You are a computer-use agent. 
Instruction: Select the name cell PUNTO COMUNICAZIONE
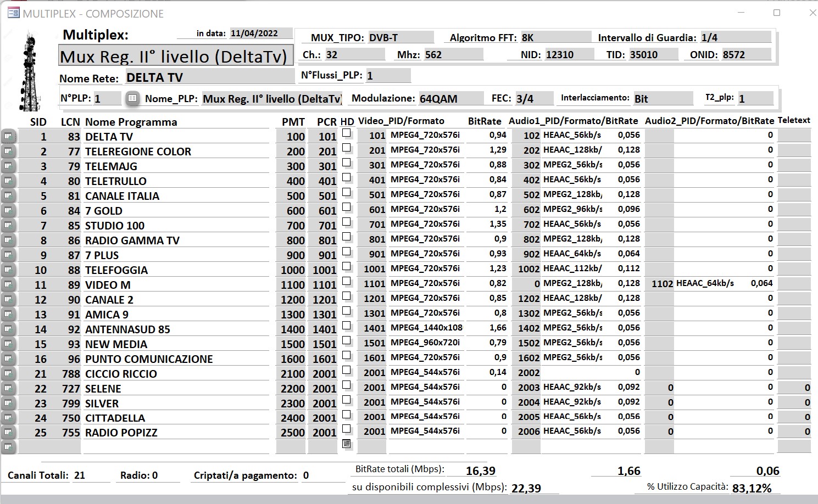click(176, 359)
